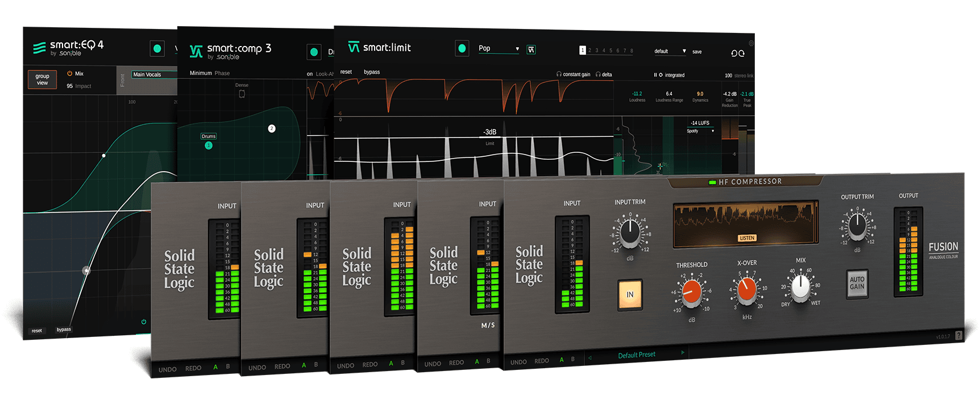Image resolution: width=980 pixels, height=404 pixels.
Task: Select A state on HF Compressor panel
Action: tap(562, 360)
